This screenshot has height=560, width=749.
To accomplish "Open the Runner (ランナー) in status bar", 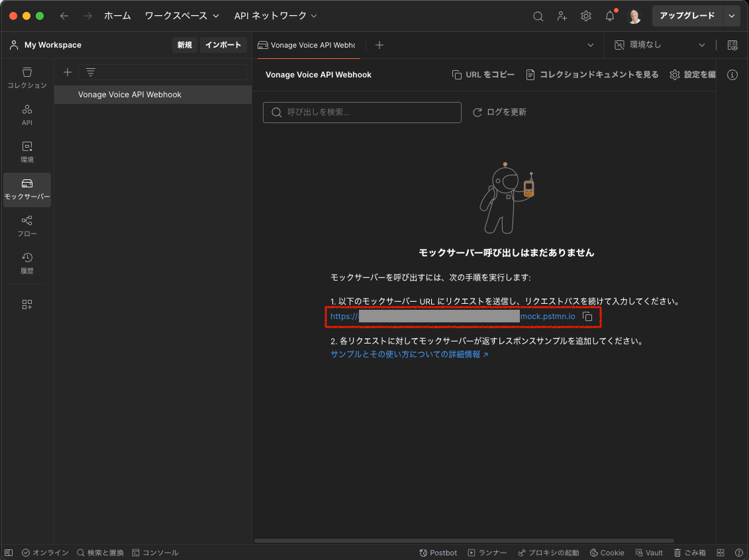I will 487,553.
